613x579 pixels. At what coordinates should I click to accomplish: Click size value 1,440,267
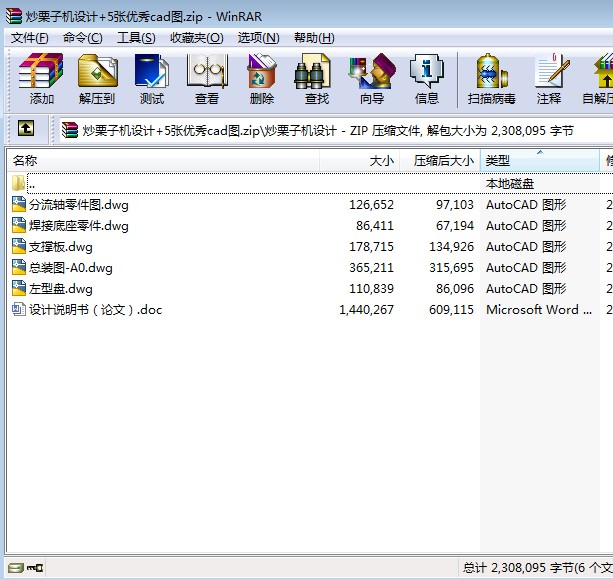366,310
